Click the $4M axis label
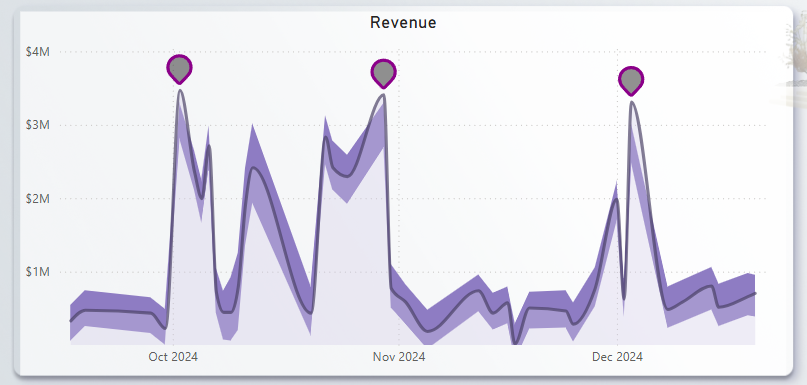 38,51
